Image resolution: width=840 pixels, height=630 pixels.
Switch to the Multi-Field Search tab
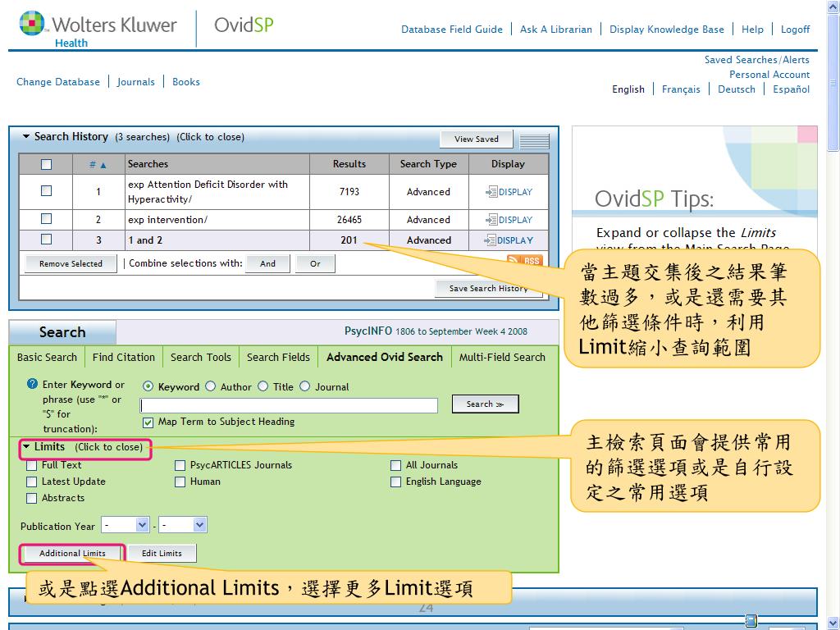click(x=502, y=358)
